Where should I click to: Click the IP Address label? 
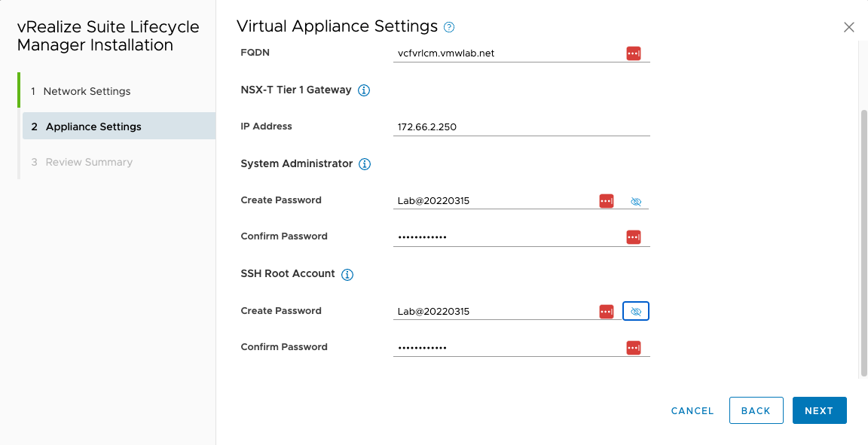(266, 126)
